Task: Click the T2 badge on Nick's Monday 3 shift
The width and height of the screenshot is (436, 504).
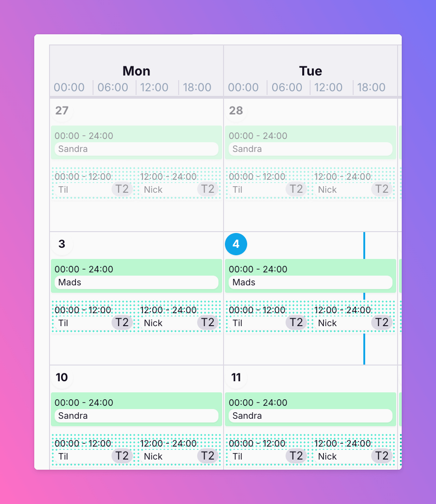Action: (x=208, y=322)
